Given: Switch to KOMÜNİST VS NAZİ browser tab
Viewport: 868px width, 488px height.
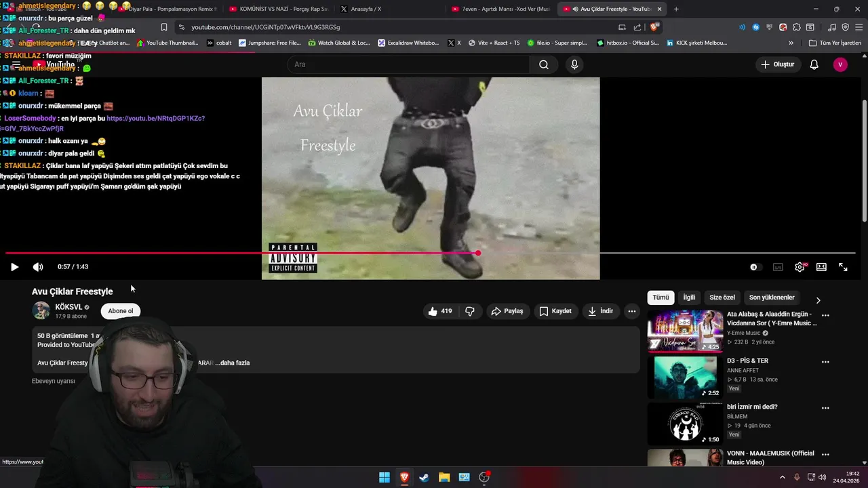Looking at the screenshot, I should [279, 9].
